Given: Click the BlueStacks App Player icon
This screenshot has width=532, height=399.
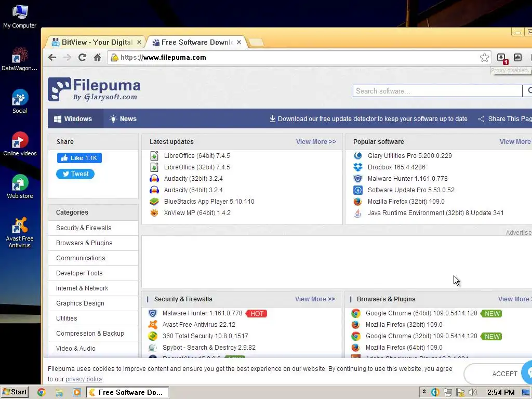Looking at the screenshot, I should point(154,202).
